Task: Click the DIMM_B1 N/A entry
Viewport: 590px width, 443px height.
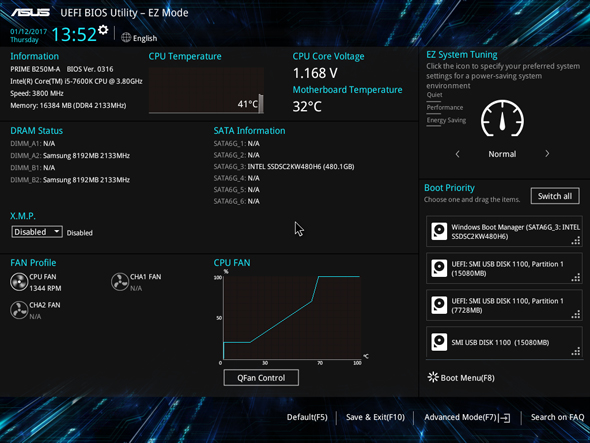Action: pyautogui.click(x=33, y=167)
